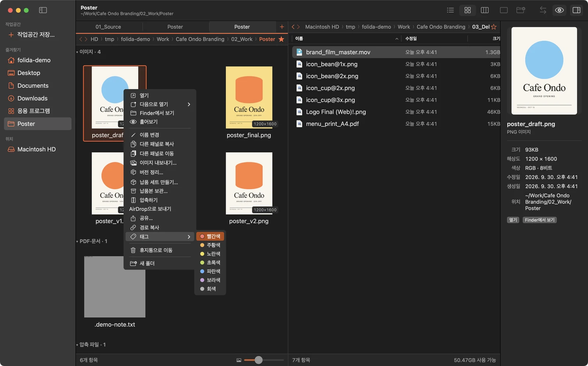Viewport: 588px width, 366px height.
Task: Toggle the sidebar with the title bar icon
Action: 43,10
